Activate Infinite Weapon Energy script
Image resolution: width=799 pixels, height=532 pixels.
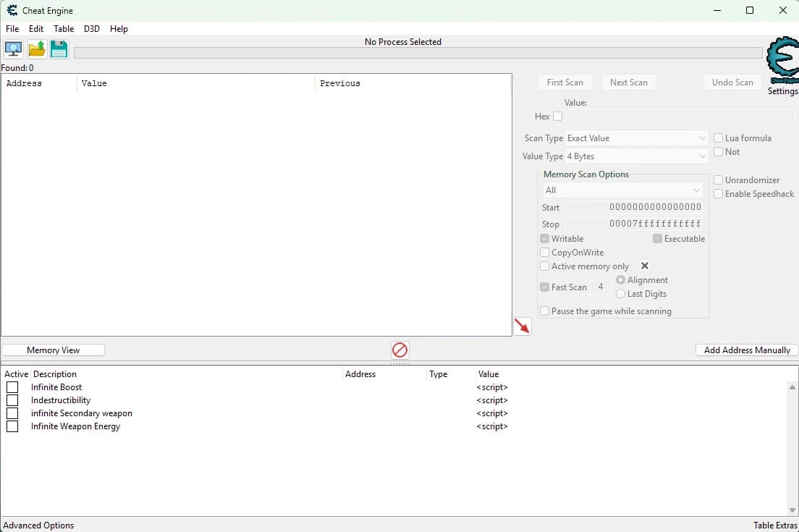12,426
